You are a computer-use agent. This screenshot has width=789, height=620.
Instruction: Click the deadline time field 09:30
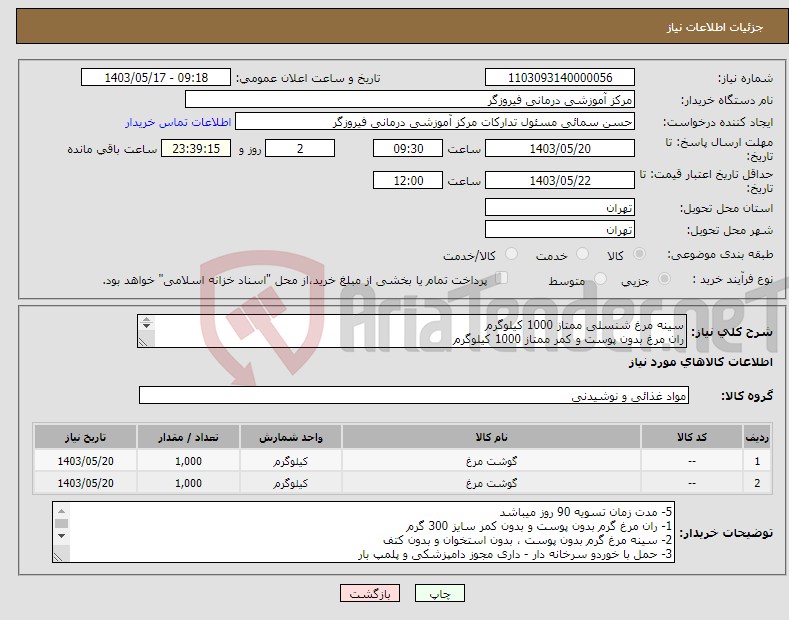coord(408,148)
